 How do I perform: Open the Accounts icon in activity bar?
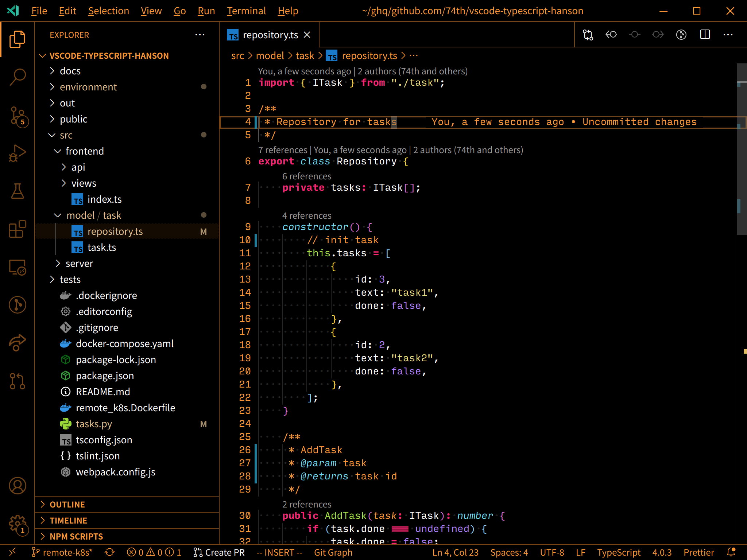click(x=17, y=486)
